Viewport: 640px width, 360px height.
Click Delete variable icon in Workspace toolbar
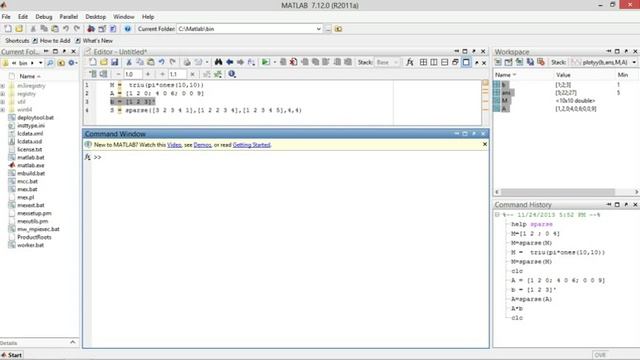(541, 62)
